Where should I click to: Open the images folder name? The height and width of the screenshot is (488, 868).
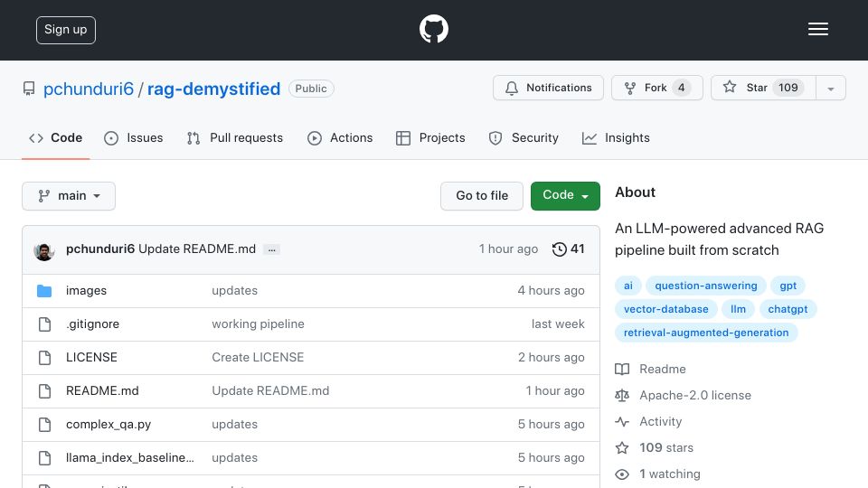click(87, 290)
